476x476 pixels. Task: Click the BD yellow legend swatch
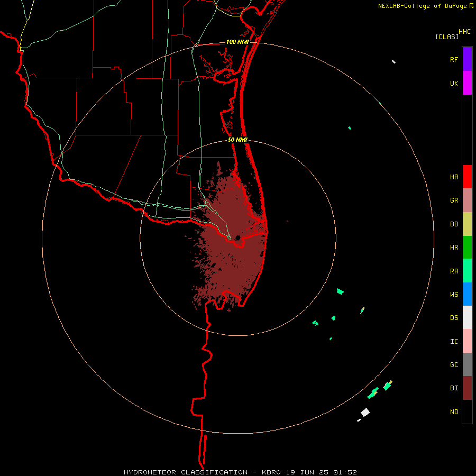(467, 224)
